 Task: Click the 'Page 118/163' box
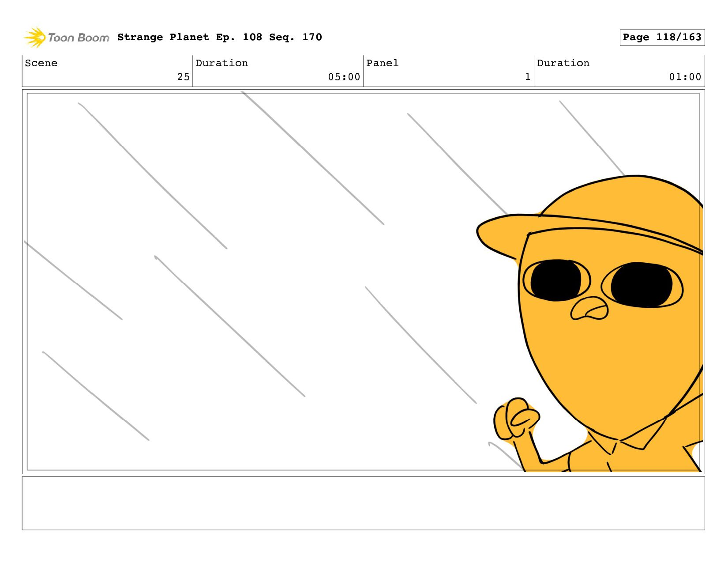point(662,37)
